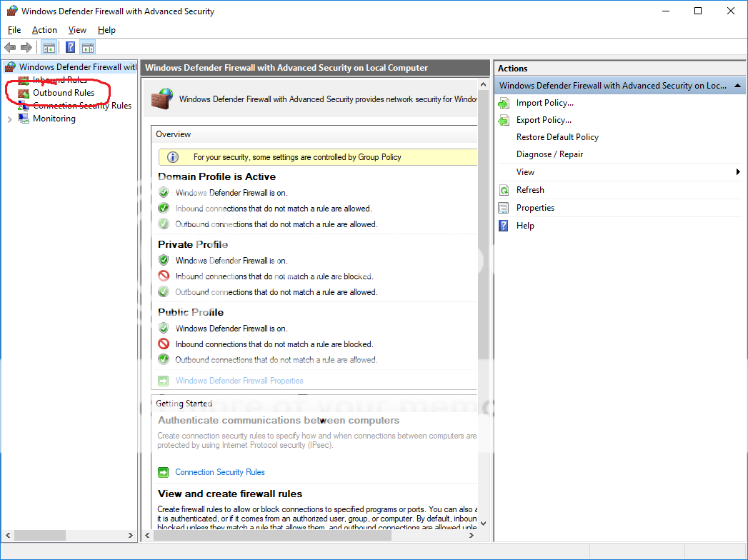The image size is (748, 560).
Task: Click the tree pane horizontal scrollbar
Action: tap(50, 535)
